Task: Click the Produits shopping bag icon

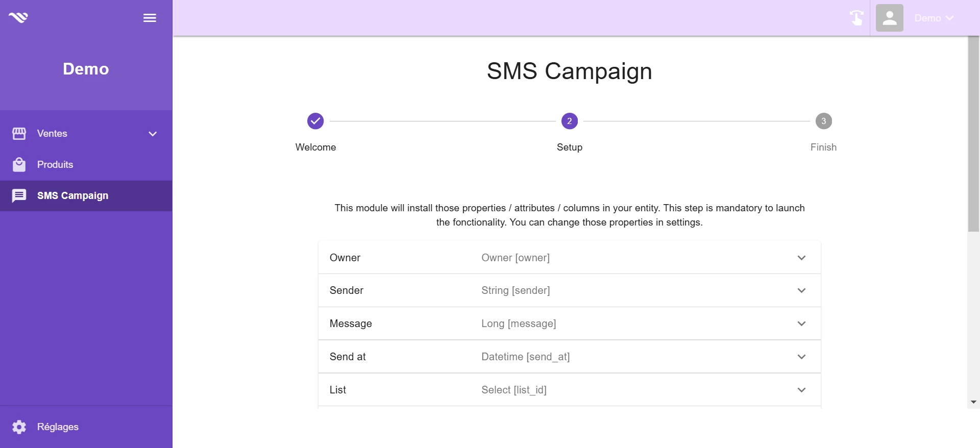Action: 19,165
